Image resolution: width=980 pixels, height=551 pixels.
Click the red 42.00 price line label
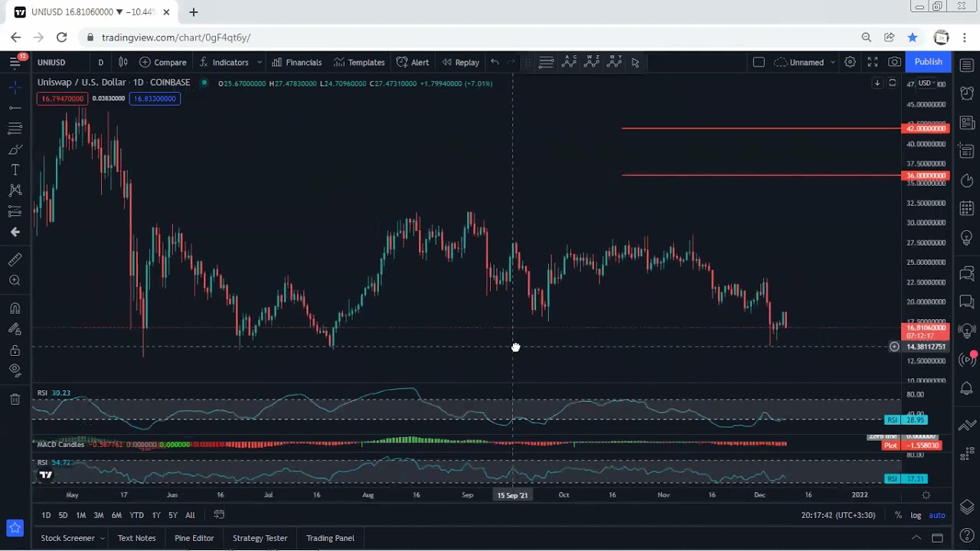926,129
